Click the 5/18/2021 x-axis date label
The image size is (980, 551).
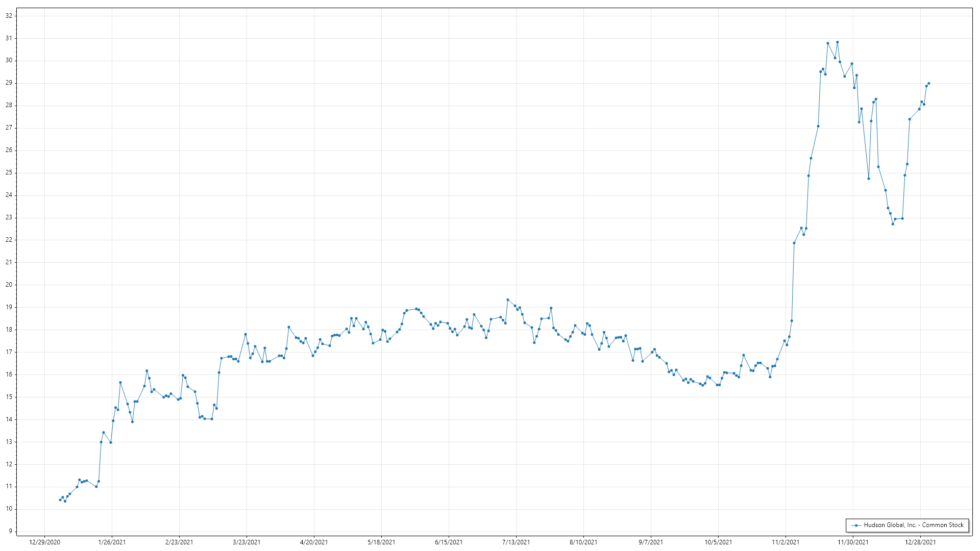[381, 542]
